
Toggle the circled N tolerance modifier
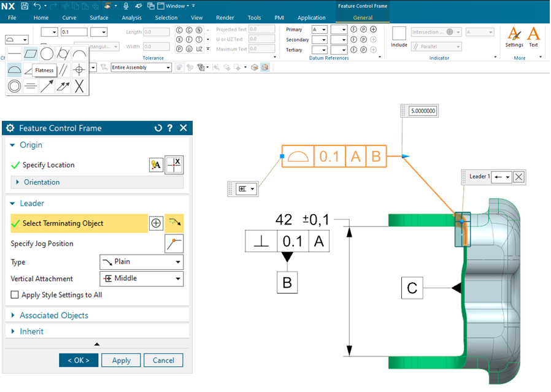[x=199, y=30]
